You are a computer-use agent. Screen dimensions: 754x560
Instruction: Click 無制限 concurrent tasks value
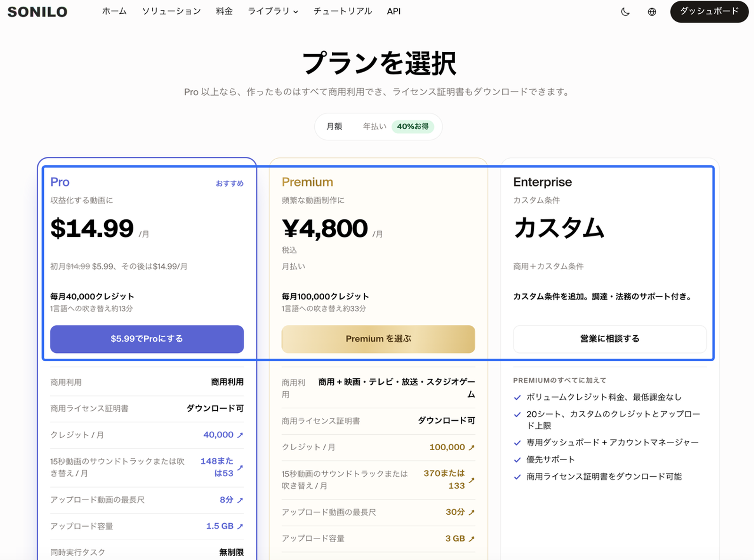coord(231,552)
